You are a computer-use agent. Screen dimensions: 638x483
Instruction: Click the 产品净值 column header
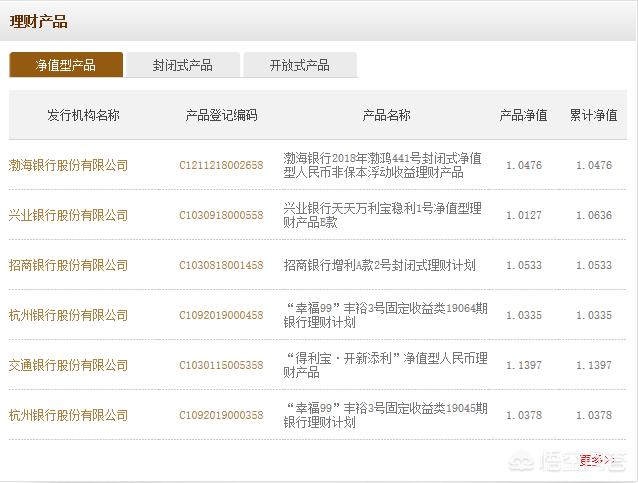[523, 115]
